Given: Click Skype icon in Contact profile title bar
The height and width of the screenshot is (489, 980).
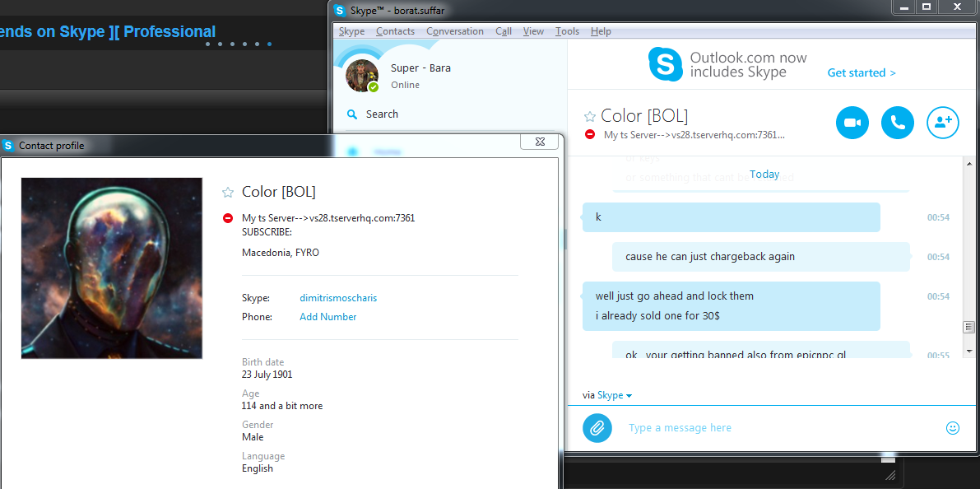Looking at the screenshot, I should 8,146.
